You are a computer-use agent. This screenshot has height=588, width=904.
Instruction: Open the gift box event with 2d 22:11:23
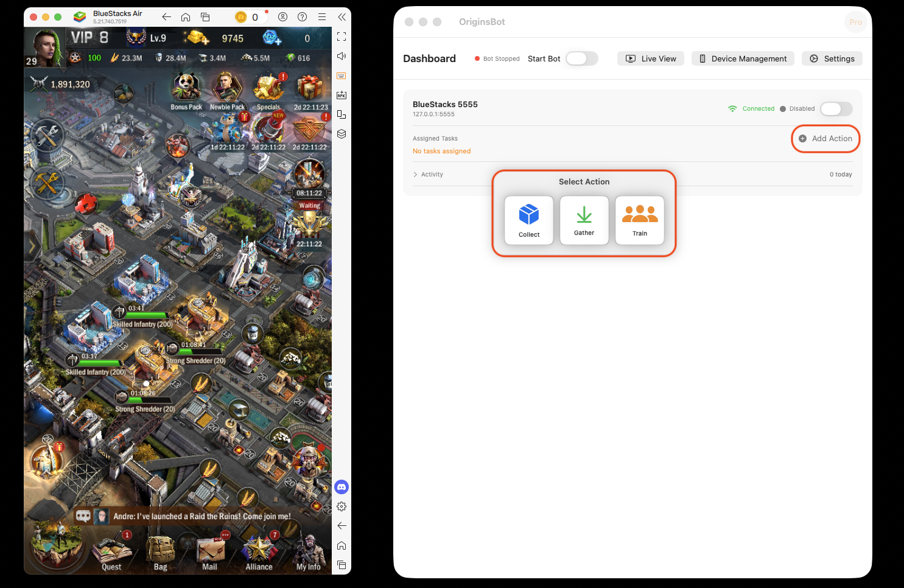[310, 91]
